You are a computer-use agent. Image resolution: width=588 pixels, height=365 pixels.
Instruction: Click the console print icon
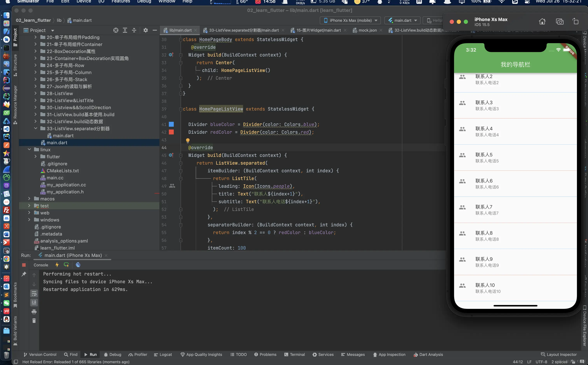tap(34, 312)
